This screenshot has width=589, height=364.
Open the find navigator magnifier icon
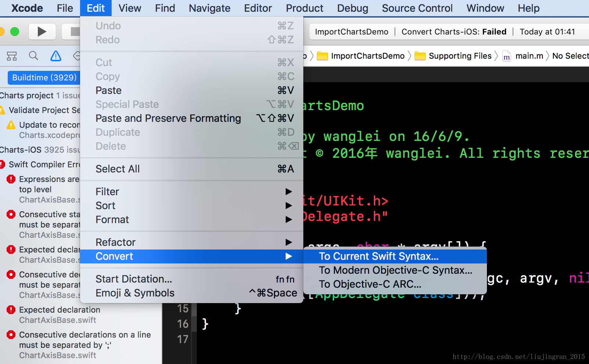(33, 56)
